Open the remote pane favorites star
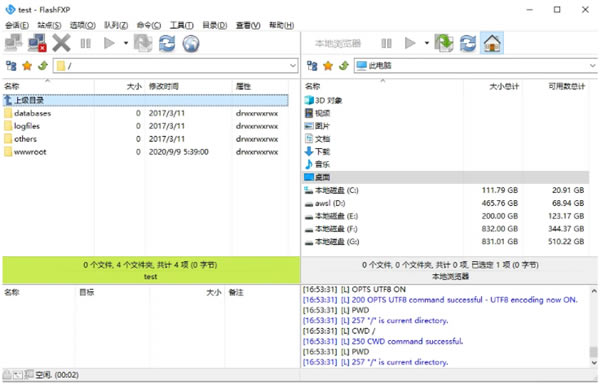Image resolution: width=600 pixels, height=384 pixels. pyautogui.click(x=27, y=66)
